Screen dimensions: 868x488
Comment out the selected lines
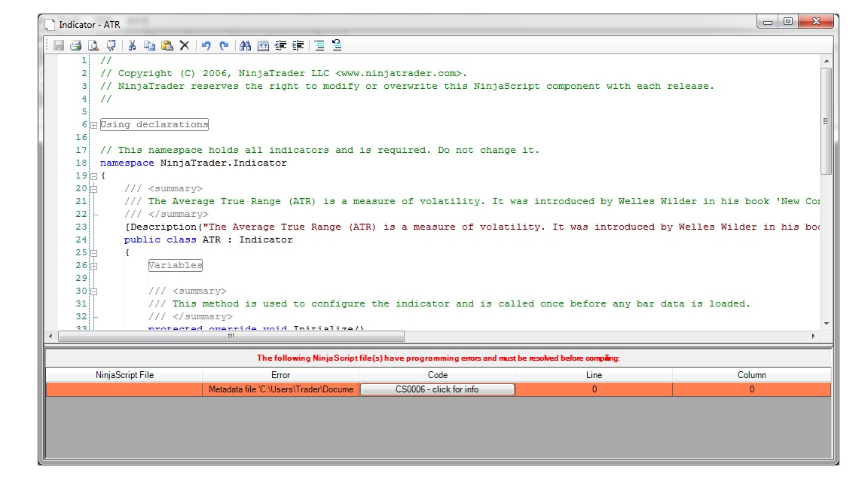click(319, 45)
